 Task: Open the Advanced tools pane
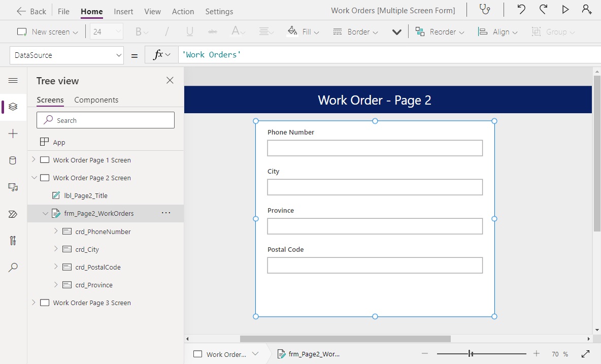[x=13, y=240]
